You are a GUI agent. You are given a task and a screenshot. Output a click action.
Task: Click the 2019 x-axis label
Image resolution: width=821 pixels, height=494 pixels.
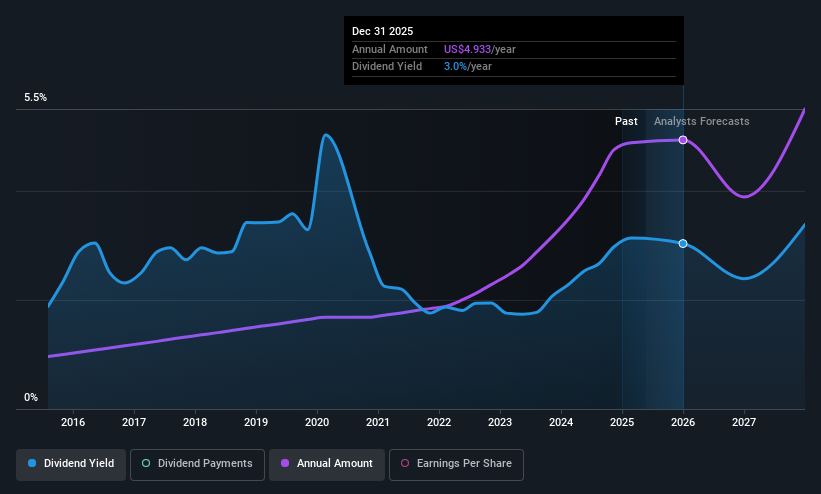click(x=256, y=422)
